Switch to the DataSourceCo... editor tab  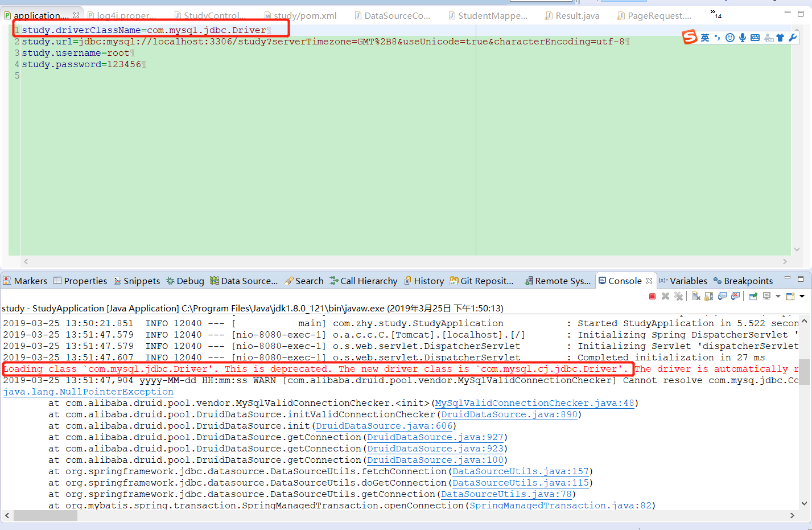(393, 15)
